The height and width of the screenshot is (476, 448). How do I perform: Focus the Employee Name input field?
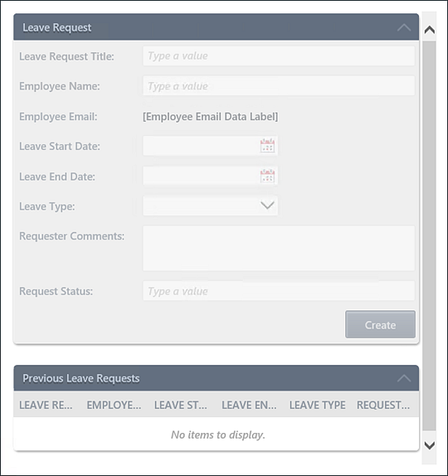(279, 86)
